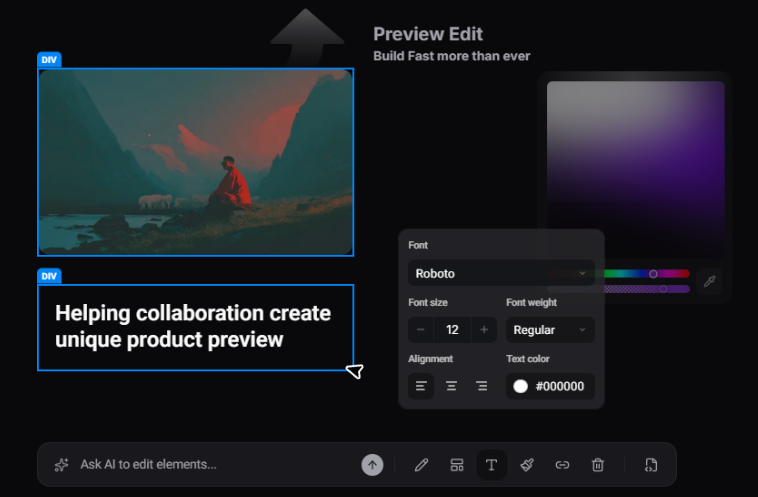Image resolution: width=758 pixels, height=497 pixels.
Task: Submit the AI prompt with arrow-up button
Action: point(372,465)
